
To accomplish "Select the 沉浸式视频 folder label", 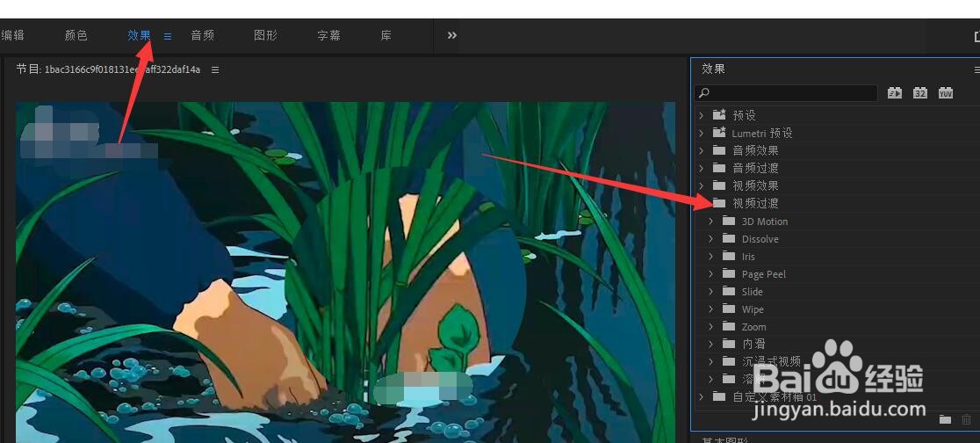I will coord(771,361).
